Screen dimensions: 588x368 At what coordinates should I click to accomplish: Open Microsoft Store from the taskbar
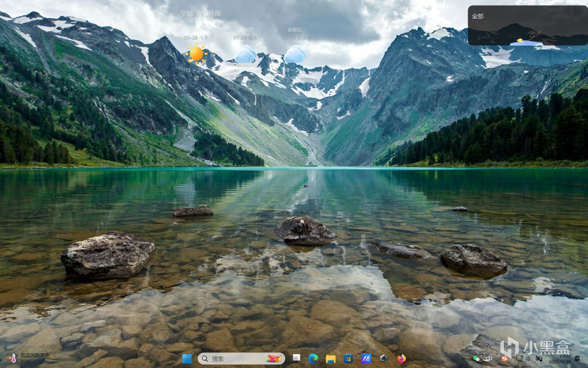[x=349, y=359]
